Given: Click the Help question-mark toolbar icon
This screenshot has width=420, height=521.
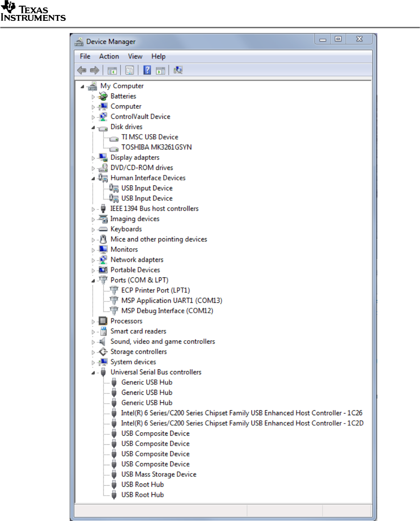Looking at the screenshot, I should (x=147, y=70).
